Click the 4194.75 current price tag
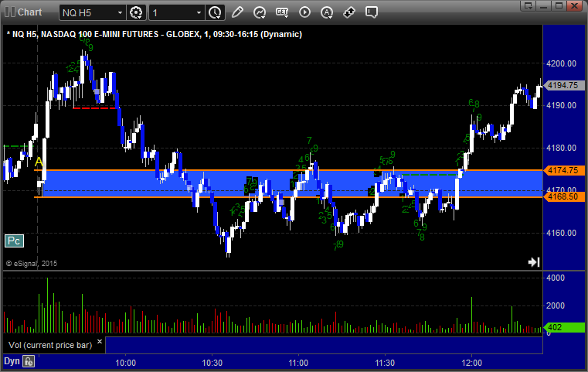 coord(563,85)
